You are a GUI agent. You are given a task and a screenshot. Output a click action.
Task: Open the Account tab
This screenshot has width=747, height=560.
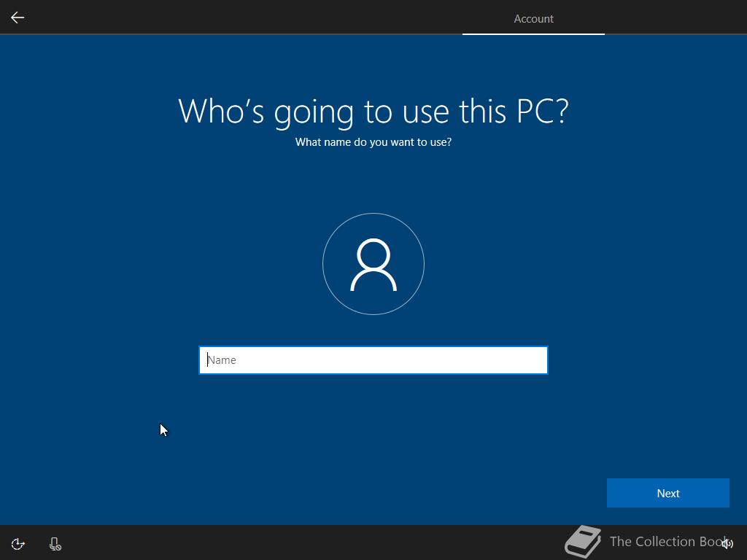tap(533, 18)
